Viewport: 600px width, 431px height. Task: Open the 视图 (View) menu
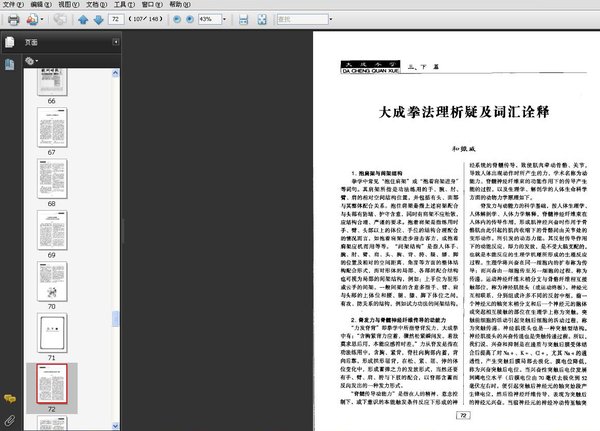(x=69, y=5)
